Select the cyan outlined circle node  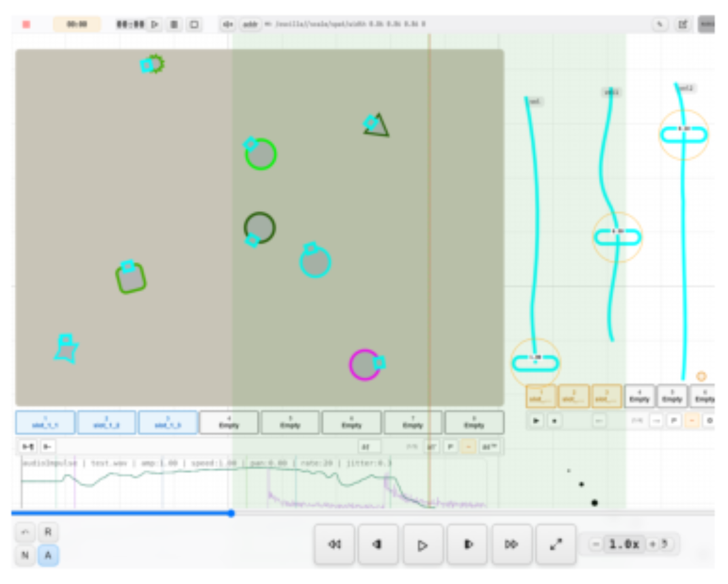coord(315,262)
